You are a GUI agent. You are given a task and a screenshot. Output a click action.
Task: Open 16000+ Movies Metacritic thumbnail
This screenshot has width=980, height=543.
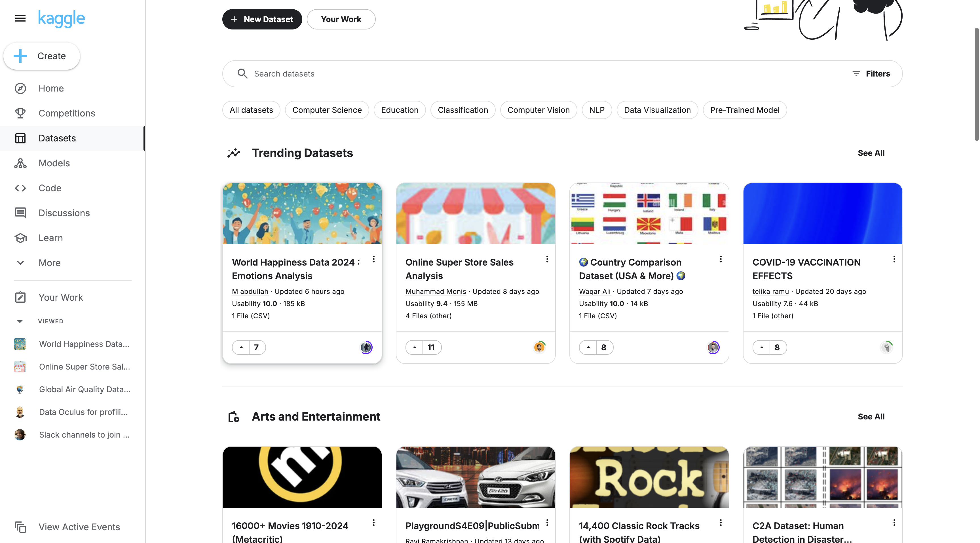pyautogui.click(x=302, y=477)
